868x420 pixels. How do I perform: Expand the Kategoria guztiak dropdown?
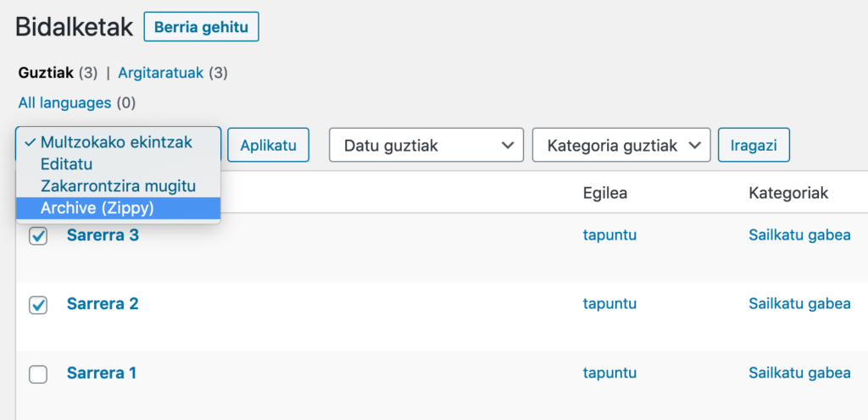(621, 146)
